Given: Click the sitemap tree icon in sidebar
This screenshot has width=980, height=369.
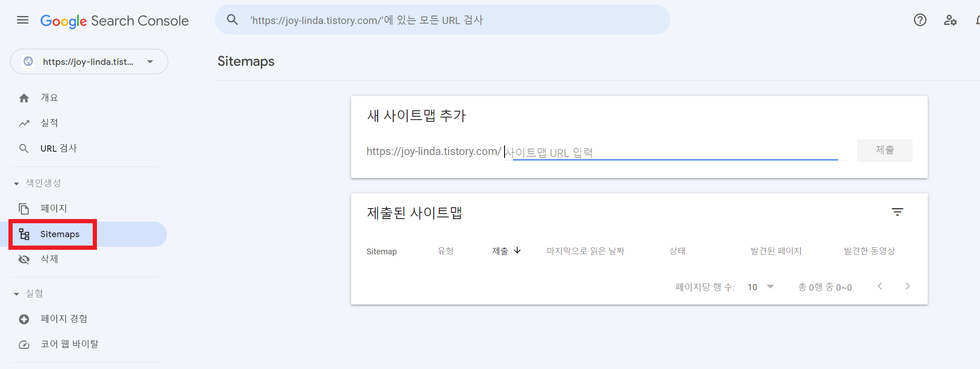Looking at the screenshot, I should (x=24, y=234).
